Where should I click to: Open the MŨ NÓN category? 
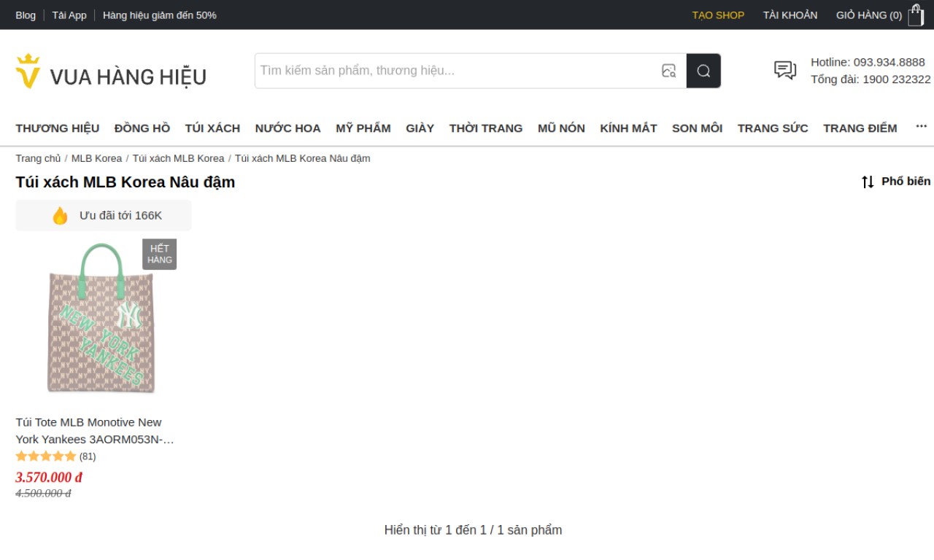[561, 128]
